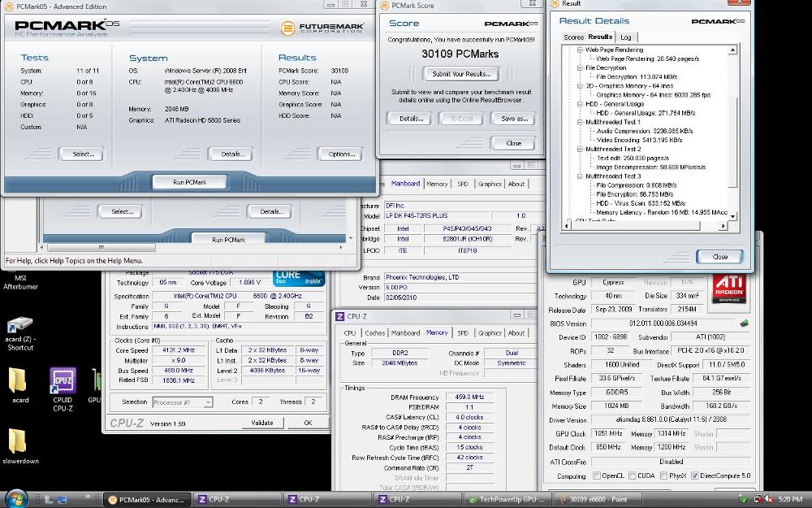Open the slowerdown folder icon

point(18,441)
